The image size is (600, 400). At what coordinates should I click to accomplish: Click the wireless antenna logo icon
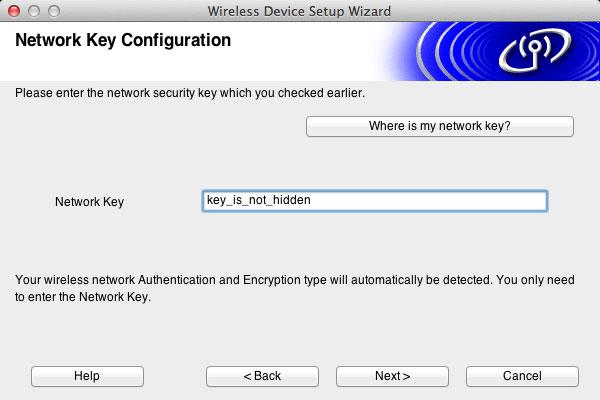535,51
